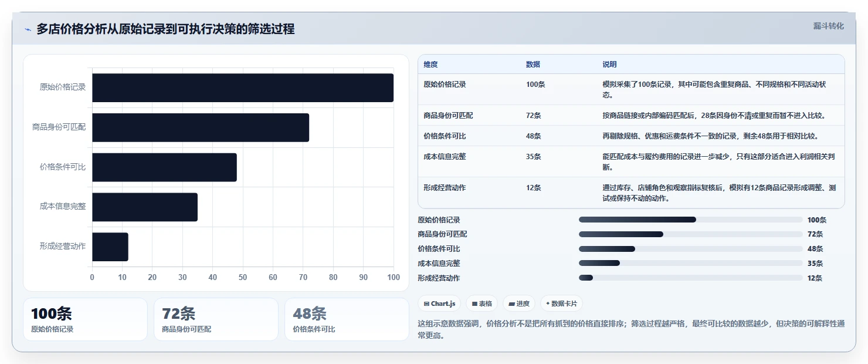Viewport: 868px width, 364px height.
Task: Click the 价格条件可比 chart axis label
Action: point(63,167)
